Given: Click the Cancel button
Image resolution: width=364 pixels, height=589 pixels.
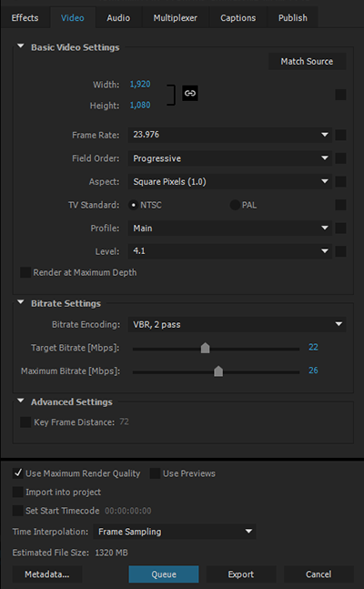Looking at the screenshot, I should point(318,574).
